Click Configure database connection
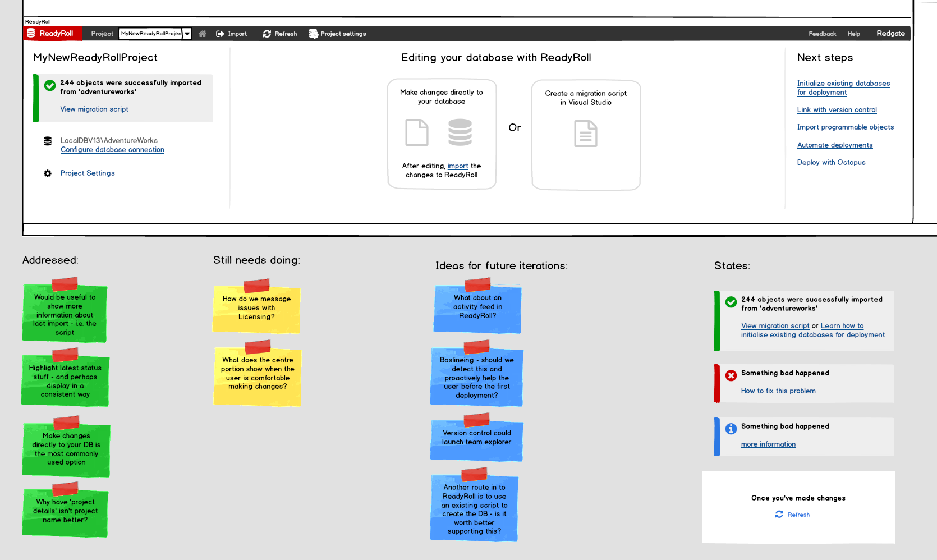The width and height of the screenshot is (937, 560). pos(112,150)
